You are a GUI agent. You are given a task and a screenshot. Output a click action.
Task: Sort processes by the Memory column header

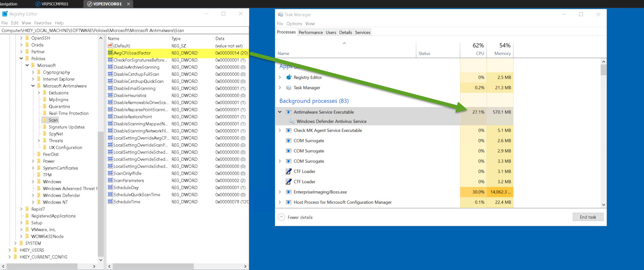[500, 49]
